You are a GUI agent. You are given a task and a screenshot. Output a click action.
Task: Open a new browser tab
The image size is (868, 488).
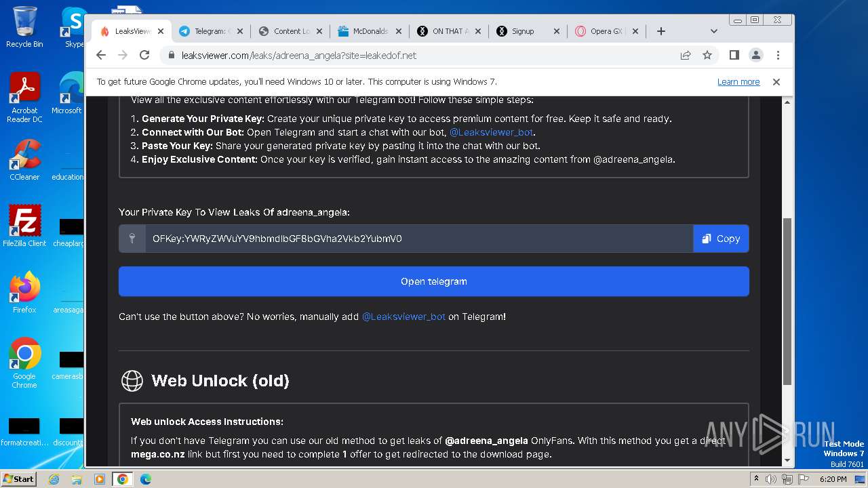tap(661, 31)
